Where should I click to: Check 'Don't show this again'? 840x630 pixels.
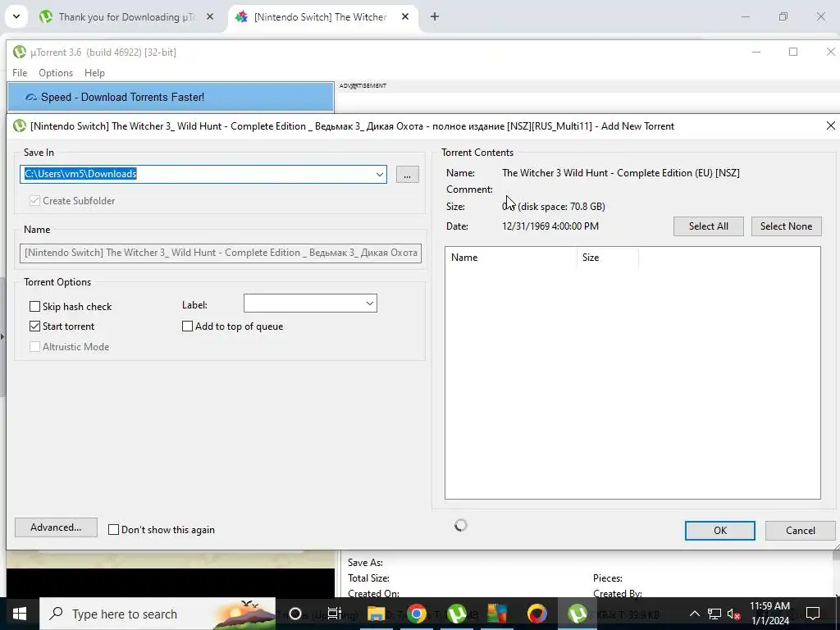[113, 530]
